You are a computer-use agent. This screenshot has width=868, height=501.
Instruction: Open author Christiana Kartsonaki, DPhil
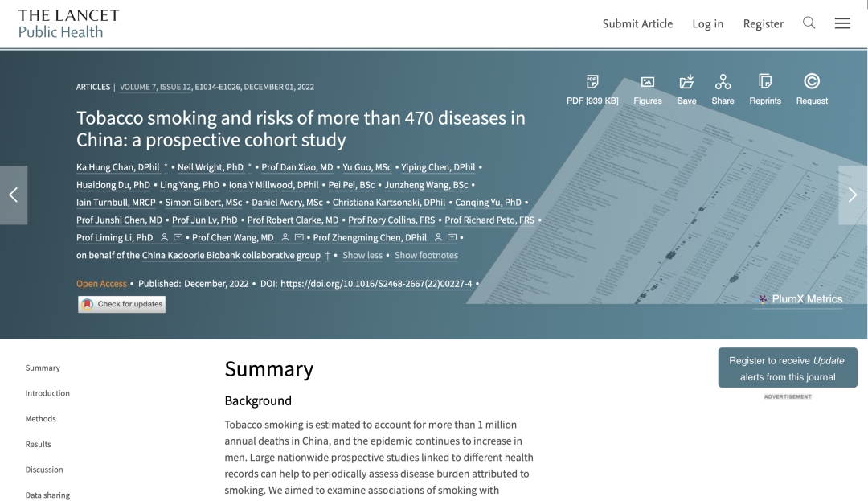(x=389, y=203)
